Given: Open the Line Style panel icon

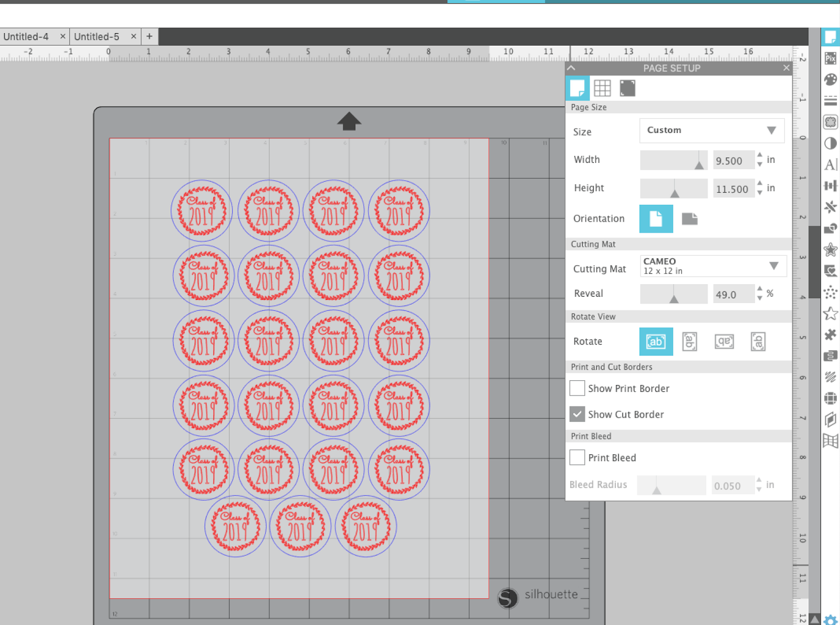Looking at the screenshot, I should [831, 101].
